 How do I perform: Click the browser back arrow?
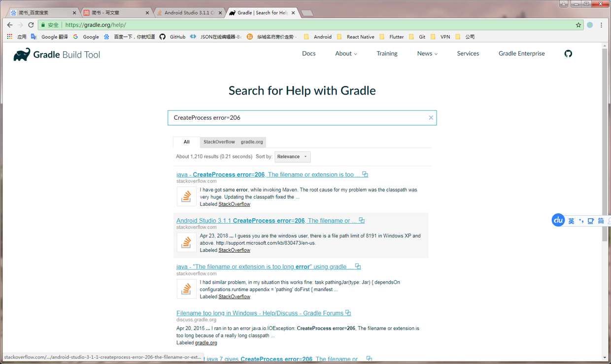pos(10,25)
